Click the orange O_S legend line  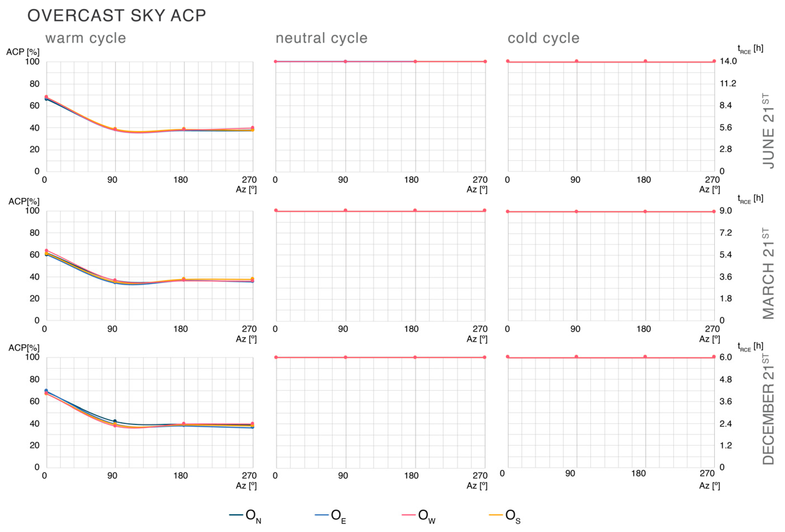click(496, 515)
